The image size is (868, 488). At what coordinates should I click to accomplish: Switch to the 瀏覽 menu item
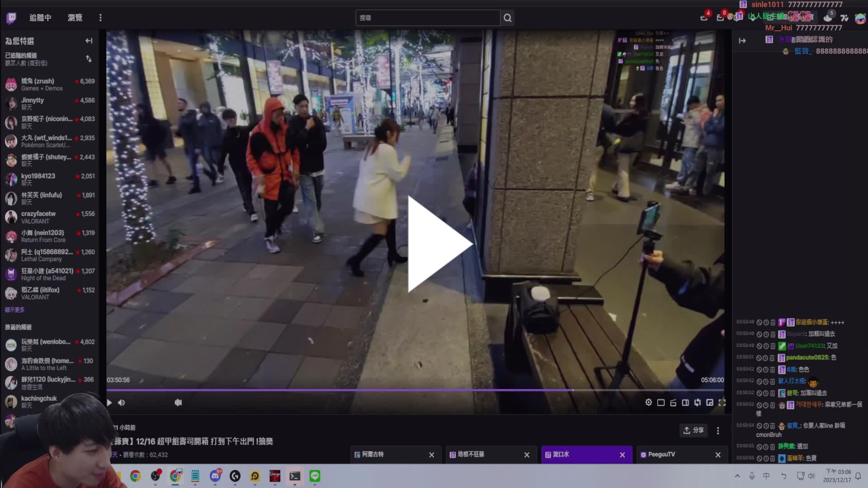click(x=74, y=18)
